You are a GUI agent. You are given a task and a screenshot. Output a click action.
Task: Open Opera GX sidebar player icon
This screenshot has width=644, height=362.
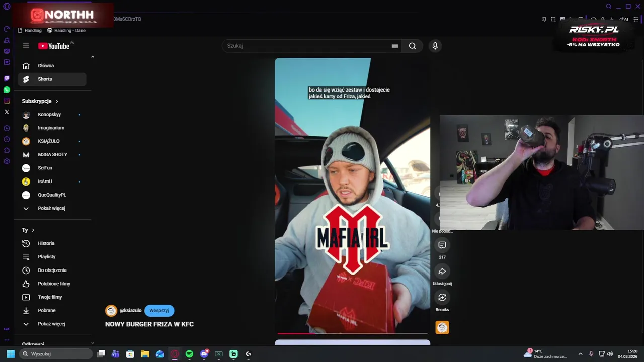click(7, 128)
